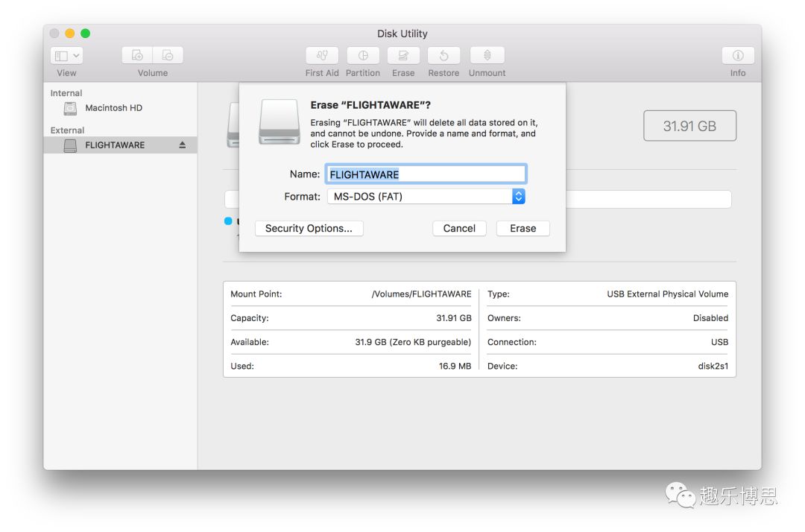This screenshot has height=532, width=805.
Task: Click the blue usage legend dot
Action: pyautogui.click(x=228, y=221)
